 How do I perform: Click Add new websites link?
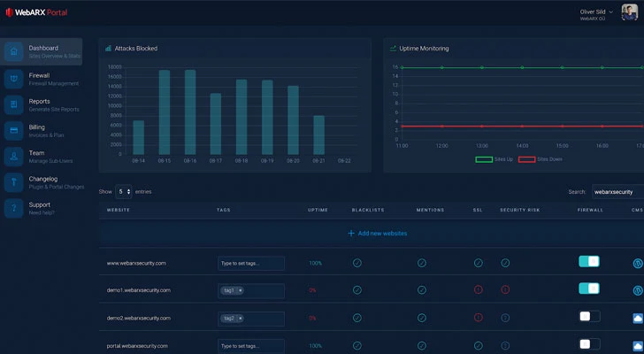[x=378, y=234]
